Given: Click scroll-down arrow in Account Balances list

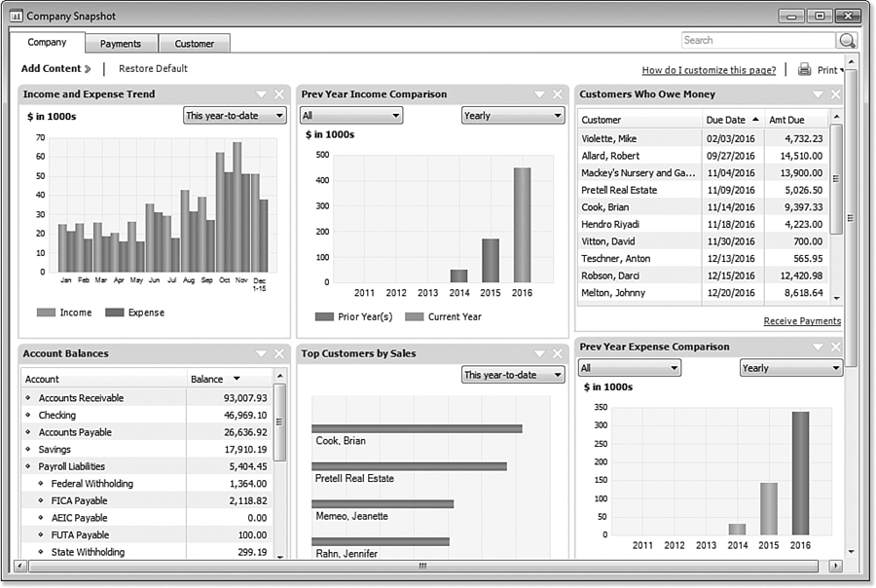Looking at the screenshot, I should (280, 555).
